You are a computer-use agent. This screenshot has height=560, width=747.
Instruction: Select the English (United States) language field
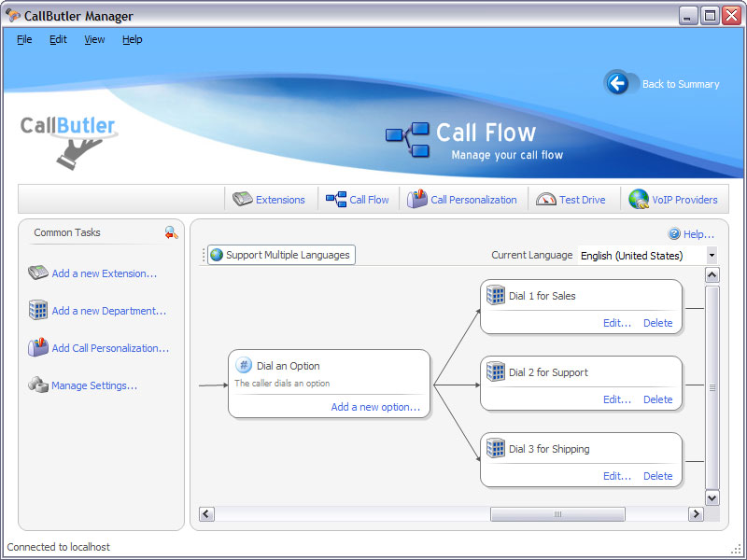[647, 255]
